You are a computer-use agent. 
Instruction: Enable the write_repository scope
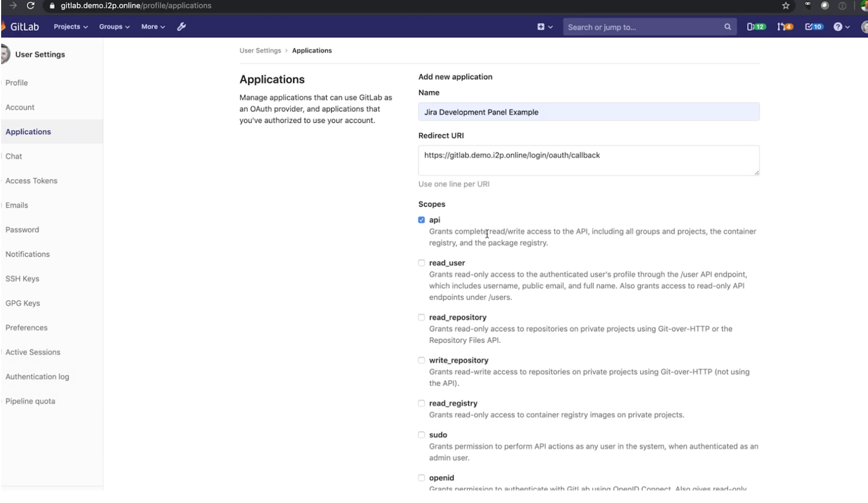[422, 360]
